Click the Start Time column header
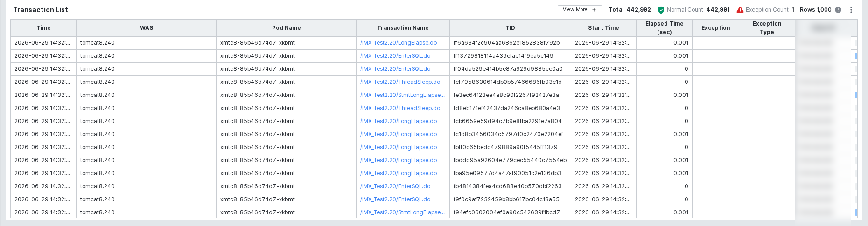 click(603, 28)
